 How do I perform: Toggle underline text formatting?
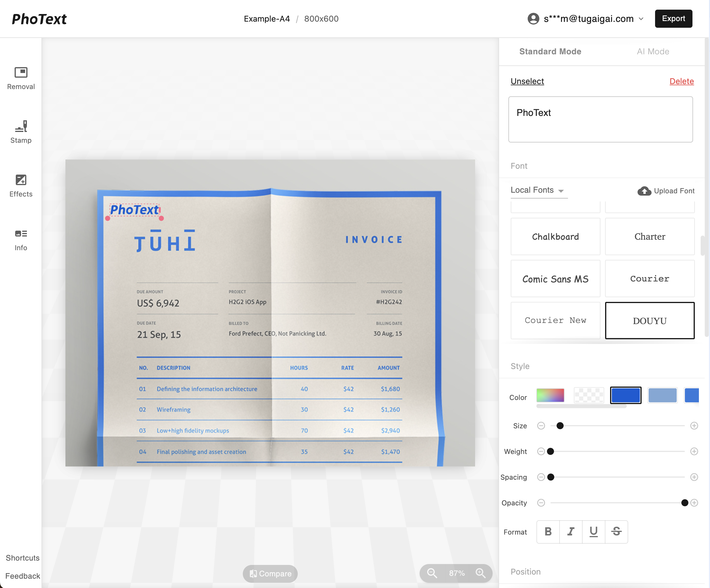pyautogui.click(x=593, y=532)
